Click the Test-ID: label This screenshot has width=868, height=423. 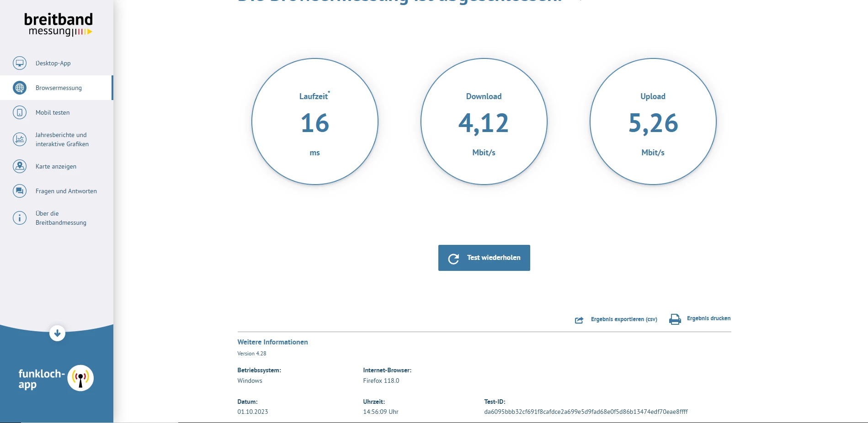495,402
